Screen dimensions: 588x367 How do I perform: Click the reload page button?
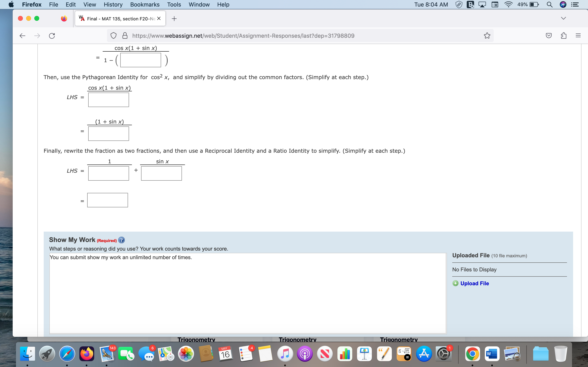51,35
